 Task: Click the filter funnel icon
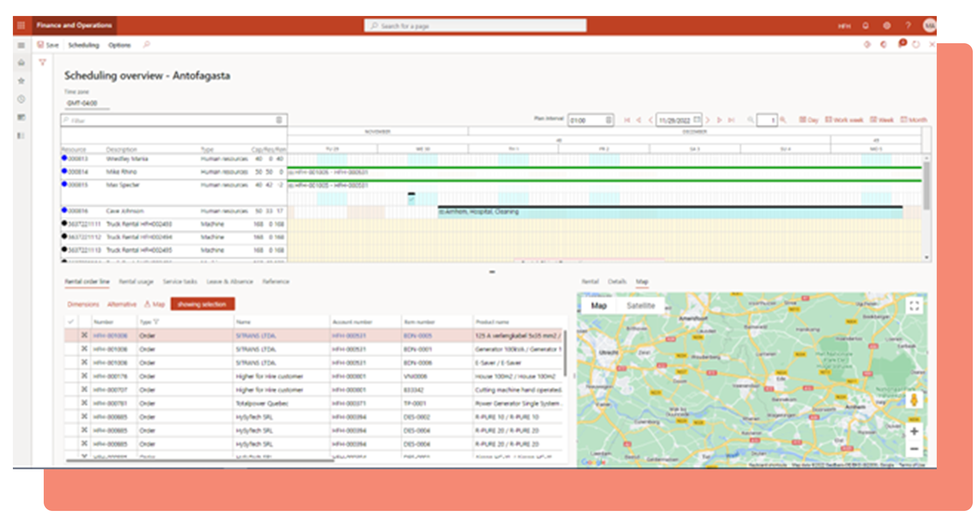tap(43, 62)
